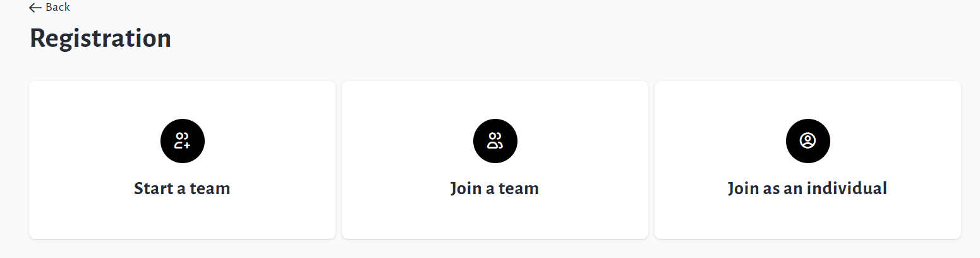The image size is (980, 258).
Task: Choose to create a new team
Action: 182,160
